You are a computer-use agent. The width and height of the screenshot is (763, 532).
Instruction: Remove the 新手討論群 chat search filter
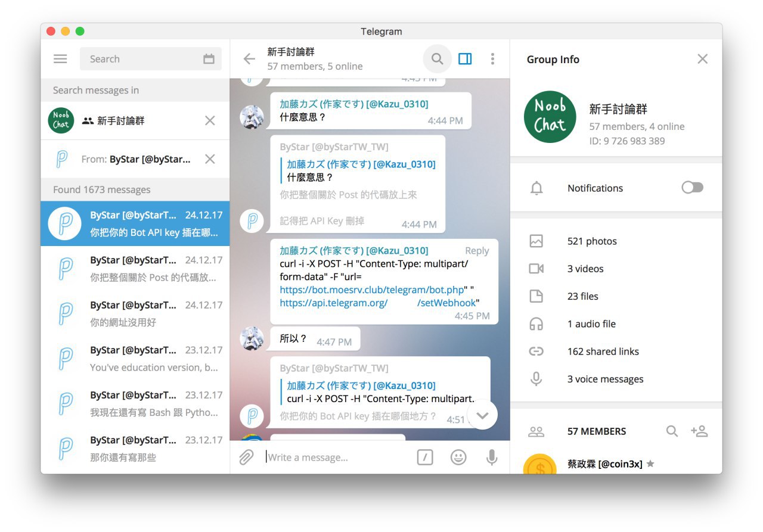click(x=210, y=121)
